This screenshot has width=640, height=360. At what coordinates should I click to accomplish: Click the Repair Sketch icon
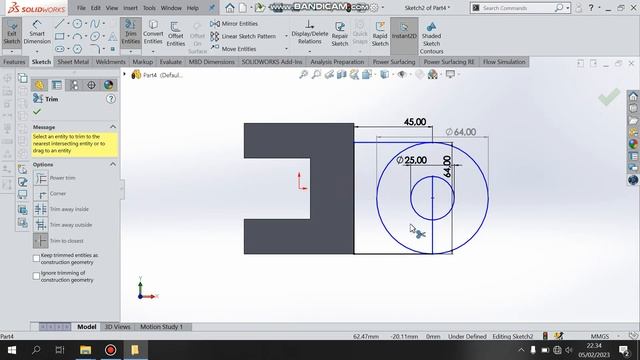click(x=340, y=34)
